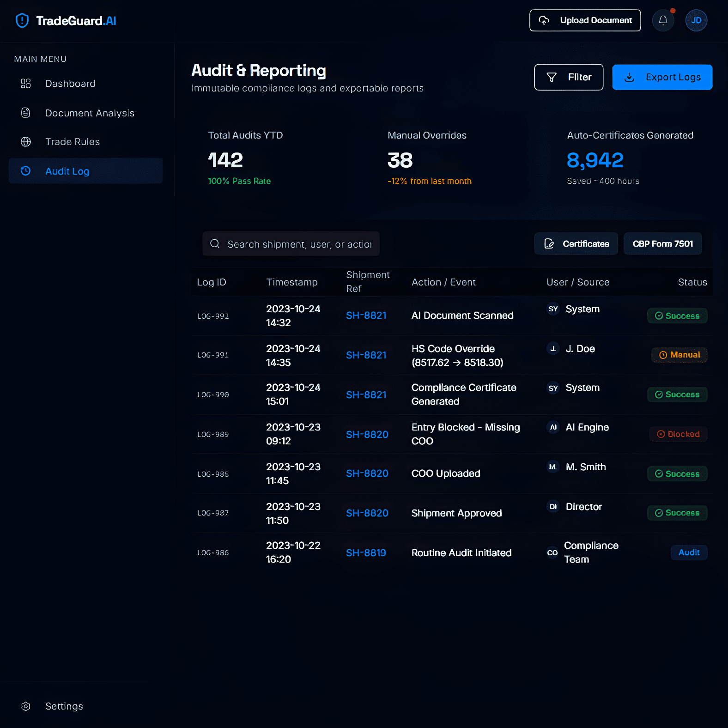The width and height of the screenshot is (728, 728).
Task: Click the Document Analysis file icon
Action: pyautogui.click(x=26, y=113)
